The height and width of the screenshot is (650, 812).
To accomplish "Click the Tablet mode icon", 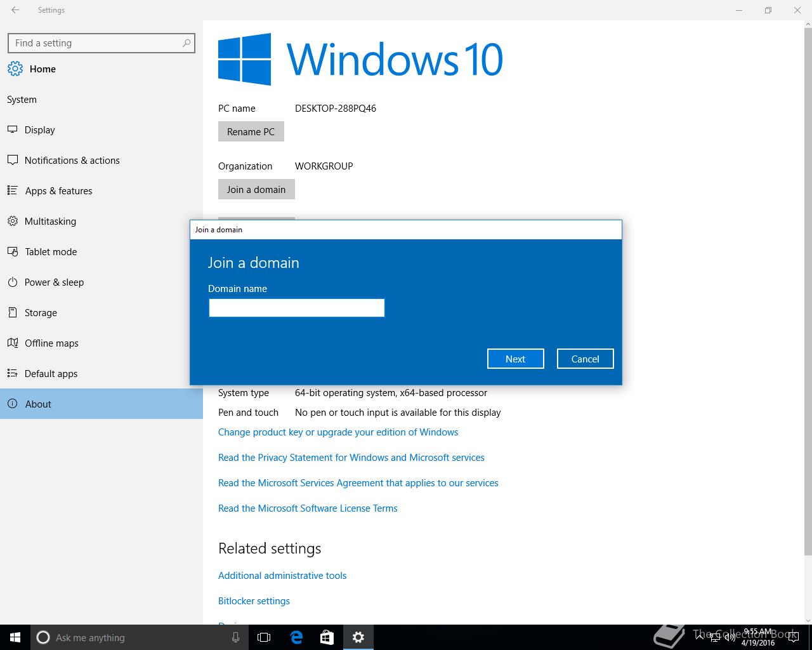I will click(x=13, y=251).
